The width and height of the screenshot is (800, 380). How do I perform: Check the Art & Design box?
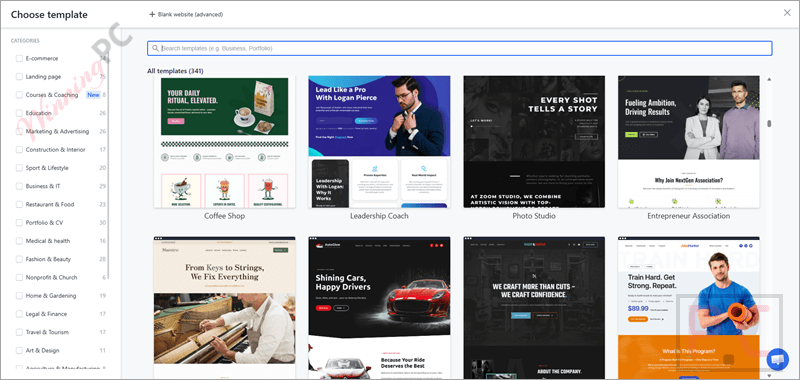19,350
